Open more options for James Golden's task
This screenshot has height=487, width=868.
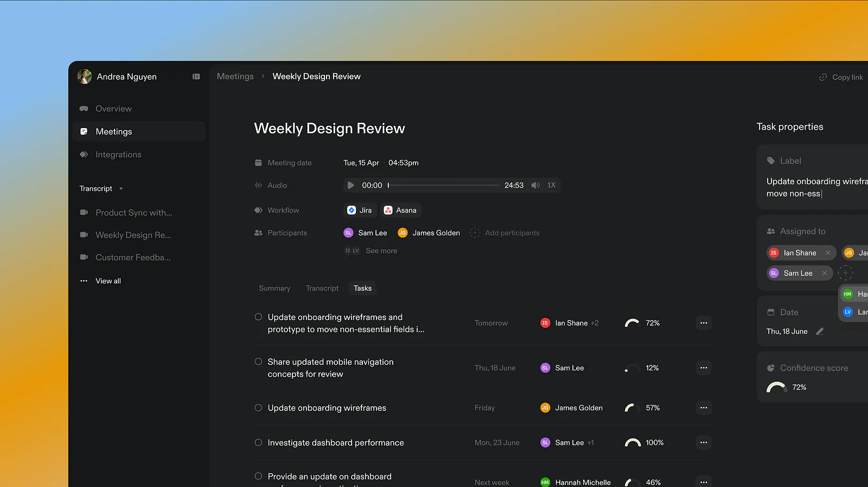(704, 408)
